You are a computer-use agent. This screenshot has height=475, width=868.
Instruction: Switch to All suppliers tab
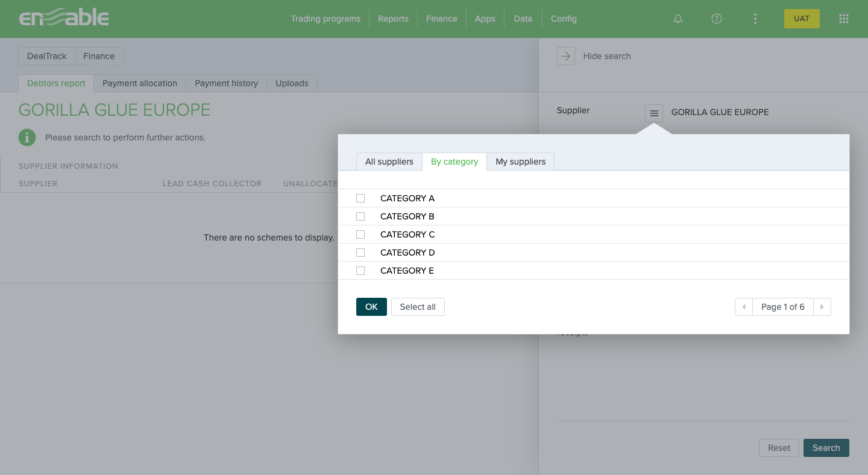pyautogui.click(x=389, y=162)
